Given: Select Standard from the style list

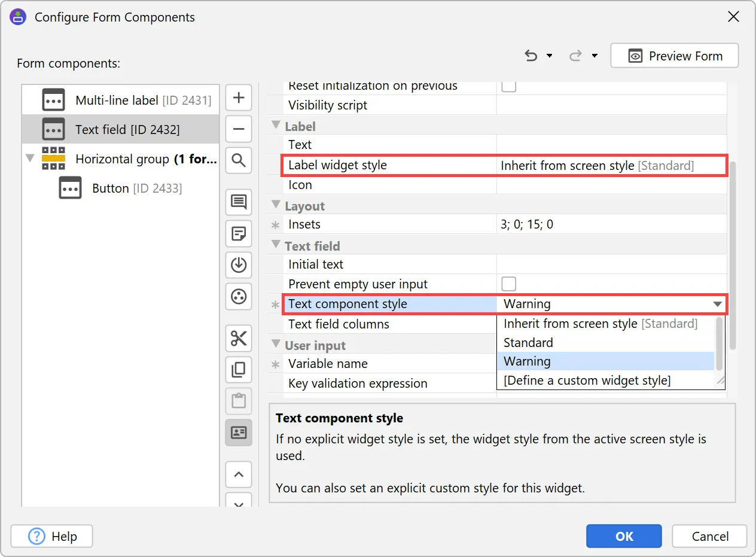Looking at the screenshot, I should [x=528, y=343].
